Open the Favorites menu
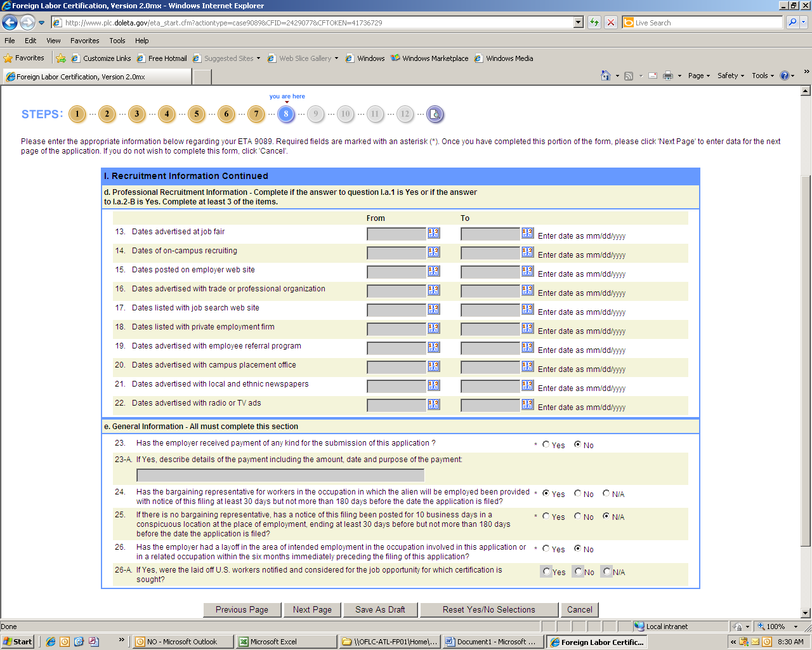The height and width of the screenshot is (650, 812). tap(85, 41)
